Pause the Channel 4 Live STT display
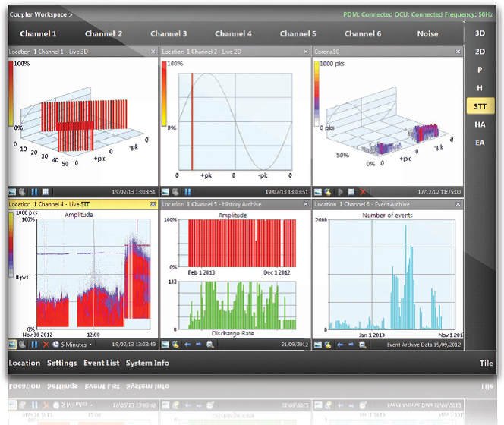 pyautogui.click(x=34, y=345)
